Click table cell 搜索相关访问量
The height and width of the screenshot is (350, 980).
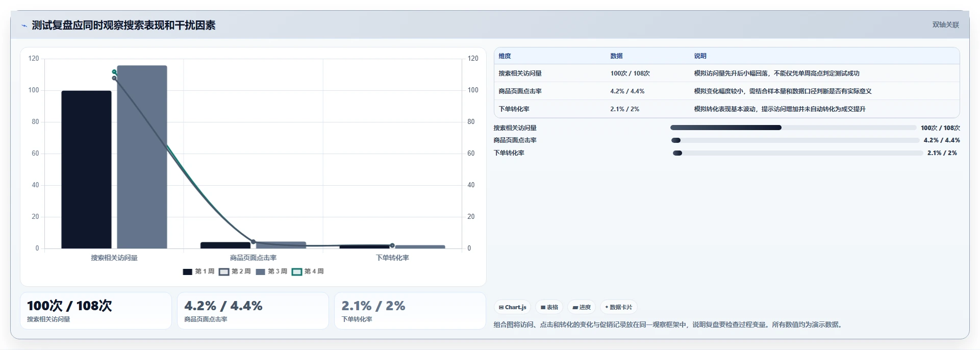click(x=520, y=73)
